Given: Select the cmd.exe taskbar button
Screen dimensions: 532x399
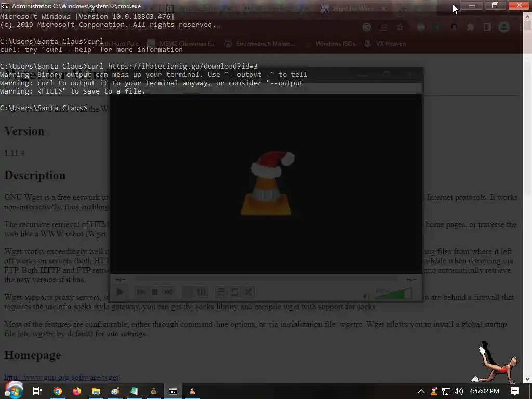Looking at the screenshot, I should pyautogui.click(x=173, y=391).
